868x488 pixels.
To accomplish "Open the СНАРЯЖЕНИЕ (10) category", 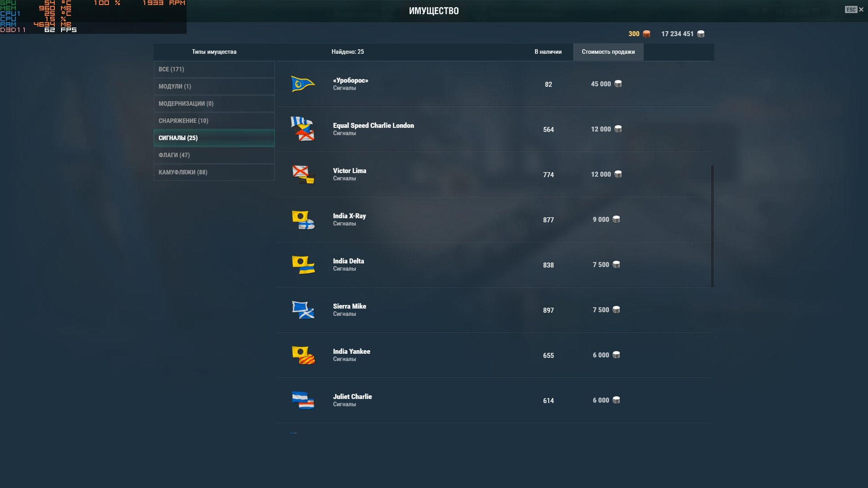I will (x=214, y=121).
